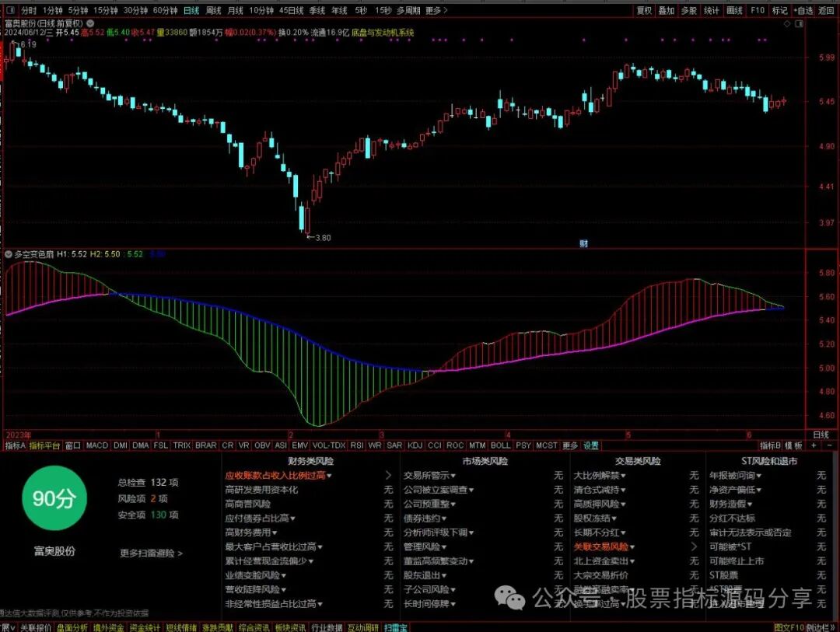Switch chart to 月线 period

tap(235, 10)
